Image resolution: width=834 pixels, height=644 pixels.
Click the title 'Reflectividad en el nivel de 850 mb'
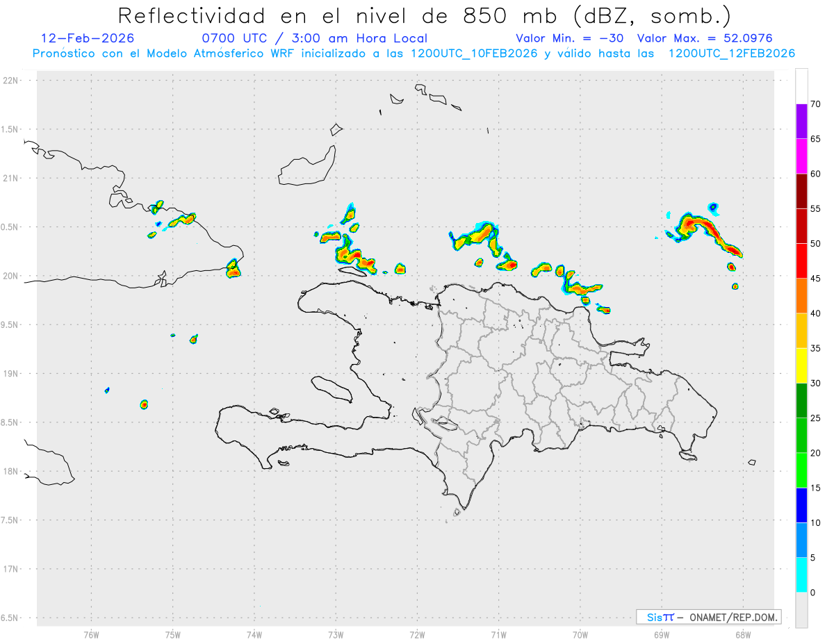(x=337, y=15)
